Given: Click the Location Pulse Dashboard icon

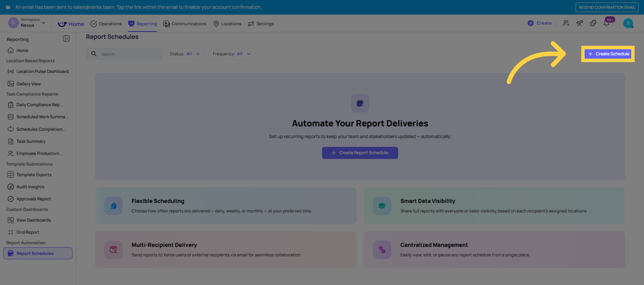Looking at the screenshot, I should [x=11, y=72].
